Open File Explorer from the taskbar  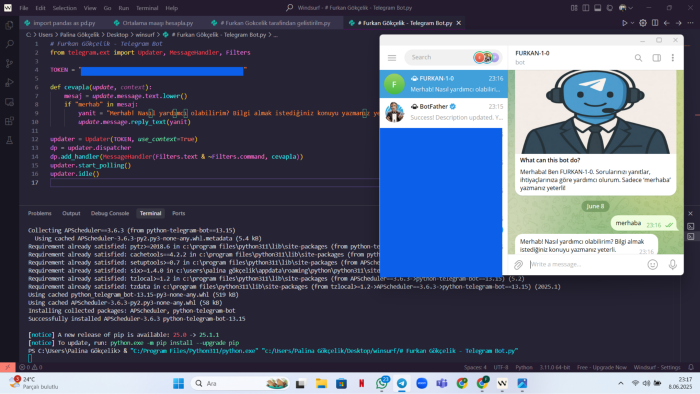321,383
